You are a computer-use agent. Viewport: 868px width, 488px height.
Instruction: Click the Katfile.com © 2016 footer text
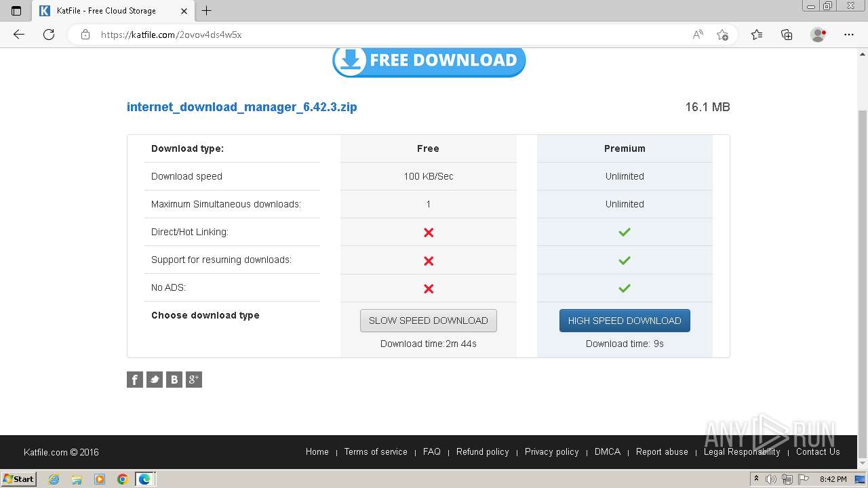click(x=61, y=452)
